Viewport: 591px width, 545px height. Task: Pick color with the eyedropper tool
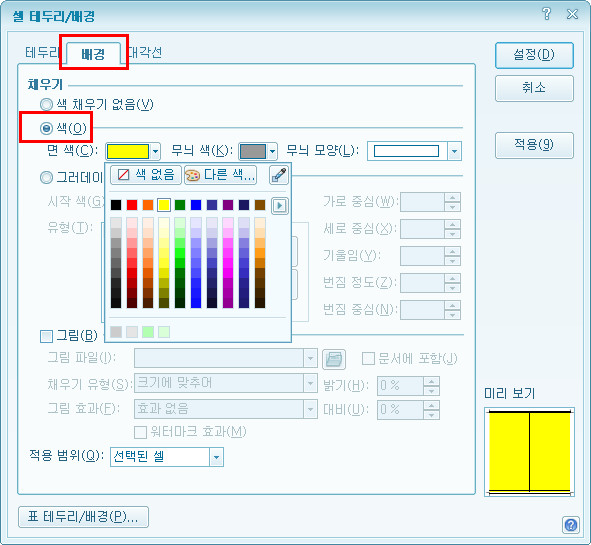(x=279, y=175)
